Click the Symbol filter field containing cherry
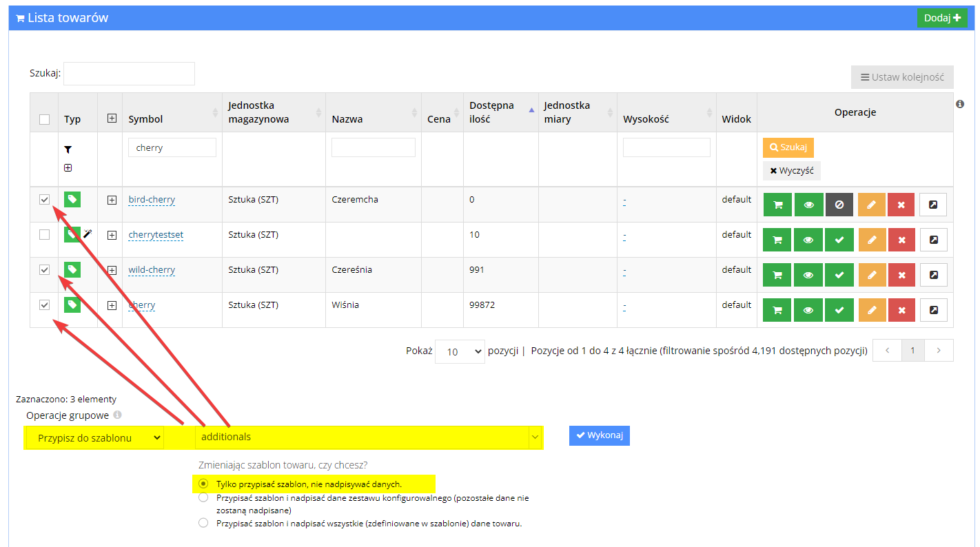Image resolution: width=980 pixels, height=547 pixels. pyautogui.click(x=172, y=147)
